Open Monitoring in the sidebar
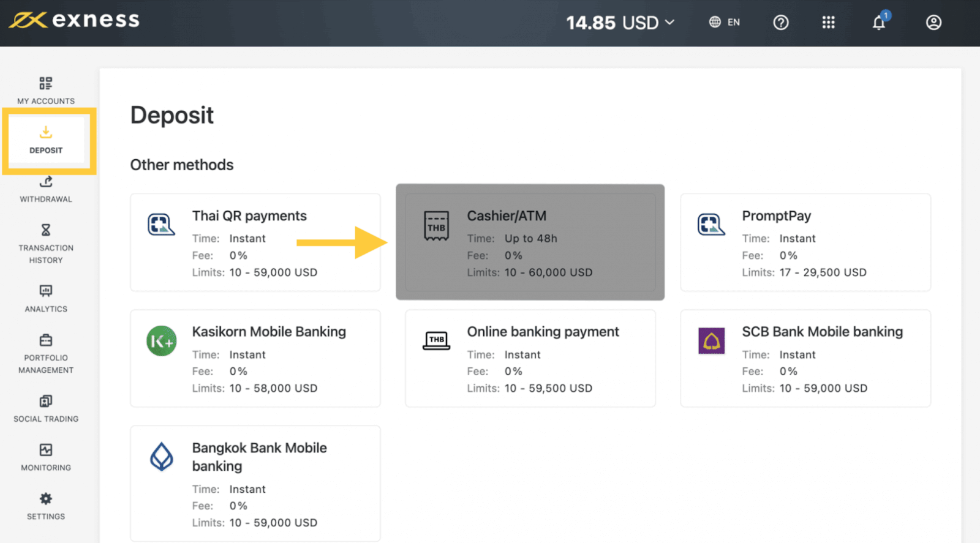The width and height of the screenshot is (980, 543). 46,457
